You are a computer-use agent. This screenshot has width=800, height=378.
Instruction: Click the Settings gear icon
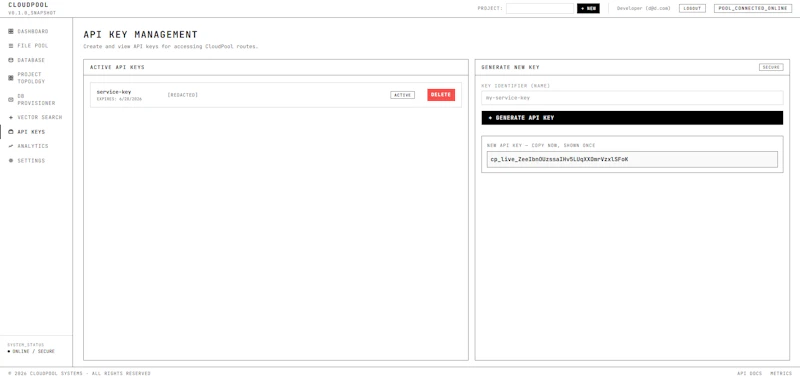11,161
